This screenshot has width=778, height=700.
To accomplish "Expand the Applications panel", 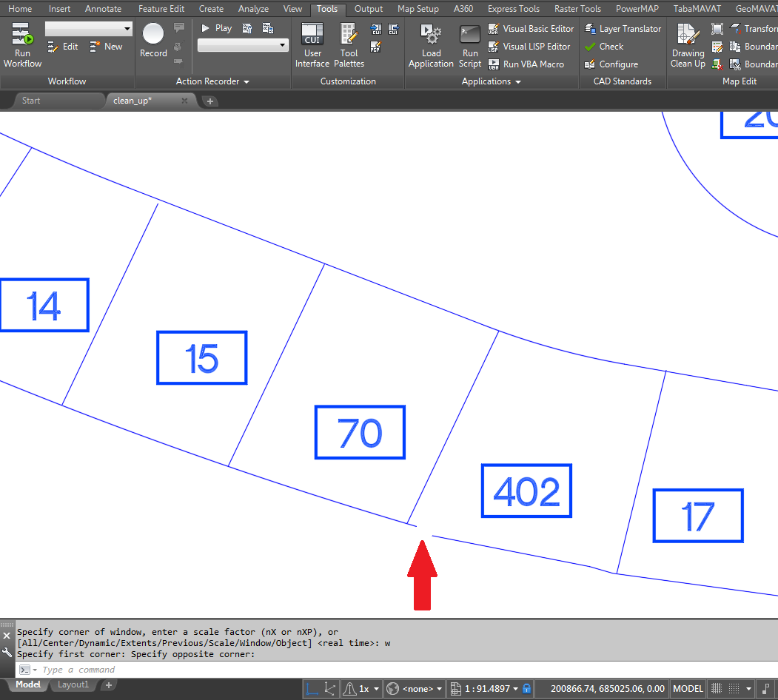I will coord(492,81).
